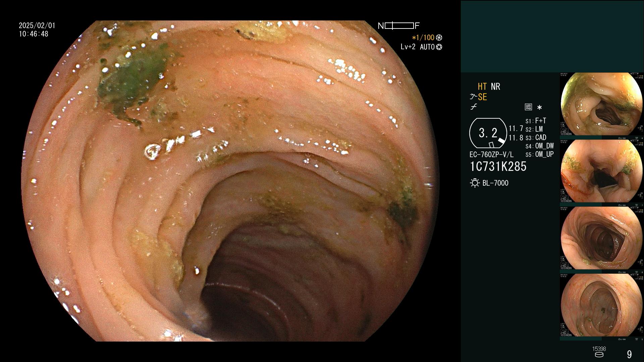Click the shutter speed *1/100 value
This screenshot has height=362, width=644.
coord(423,38)
